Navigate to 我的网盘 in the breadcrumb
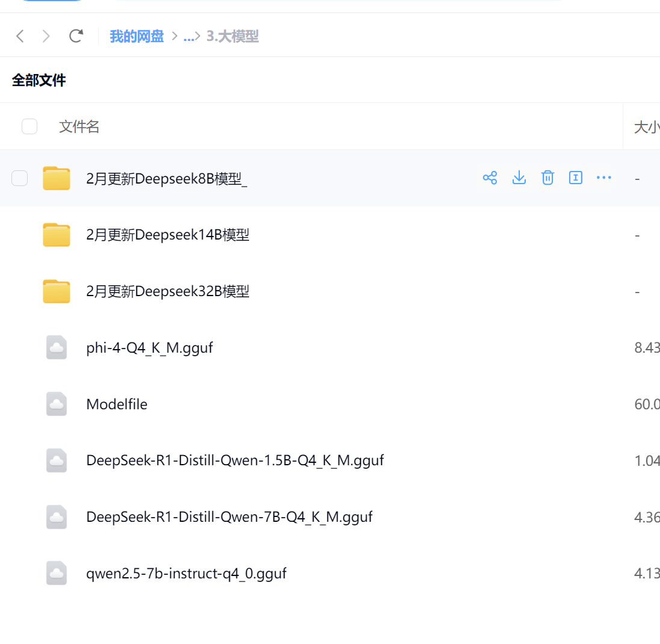This screenshot has width=660, height=644. click(137, 36)
